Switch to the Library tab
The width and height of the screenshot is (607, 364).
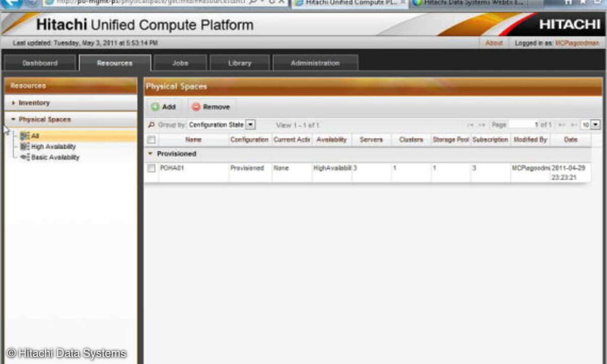tap(240, 63)
